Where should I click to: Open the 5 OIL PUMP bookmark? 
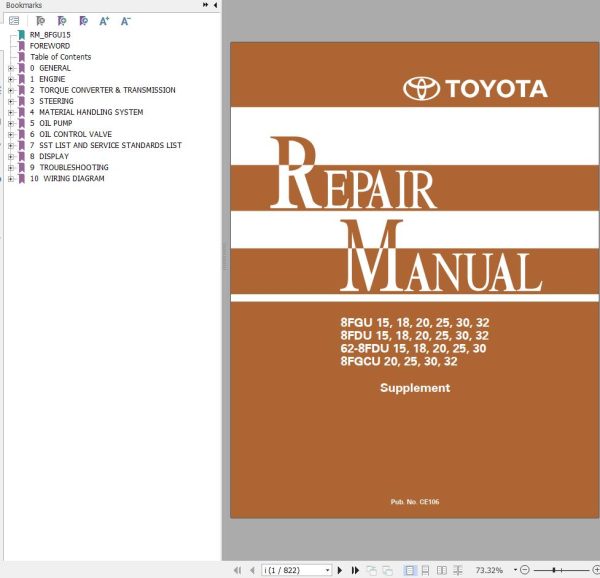click(51, 124)
